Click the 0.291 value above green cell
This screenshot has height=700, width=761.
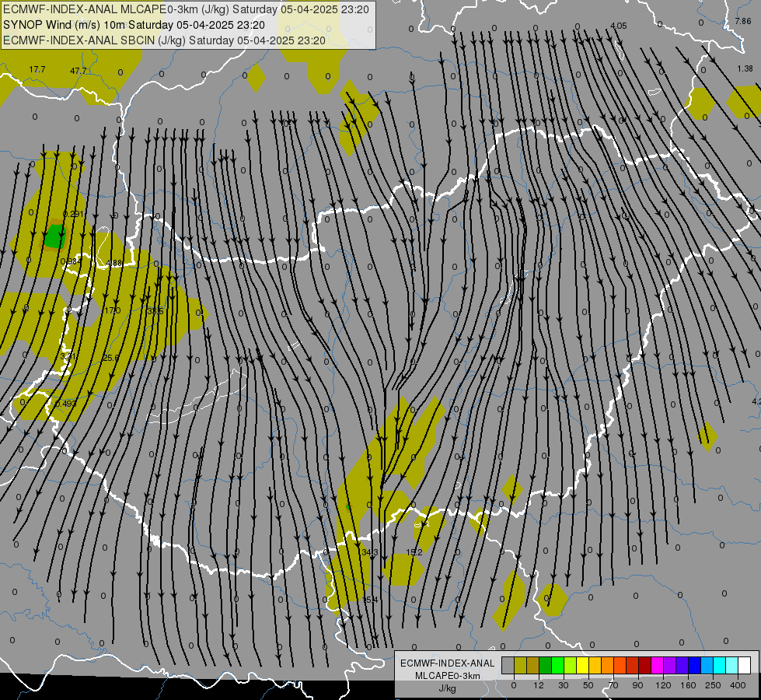tap(73, 214)
